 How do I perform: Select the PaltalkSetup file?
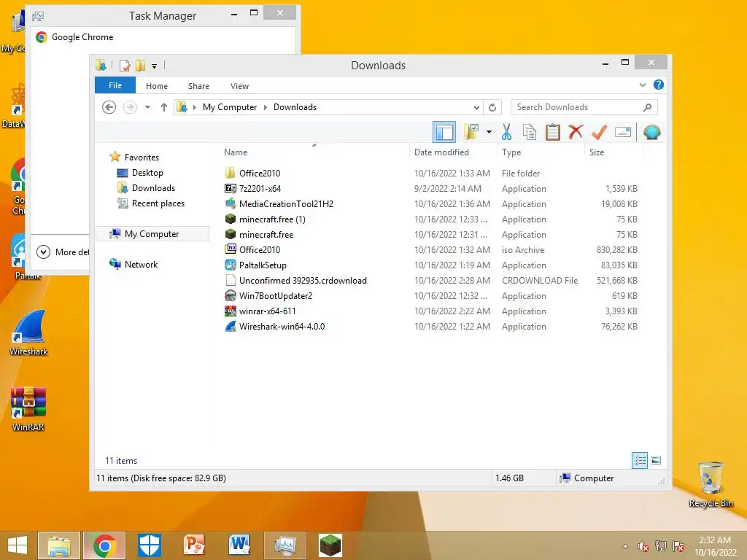coord(263,265)
